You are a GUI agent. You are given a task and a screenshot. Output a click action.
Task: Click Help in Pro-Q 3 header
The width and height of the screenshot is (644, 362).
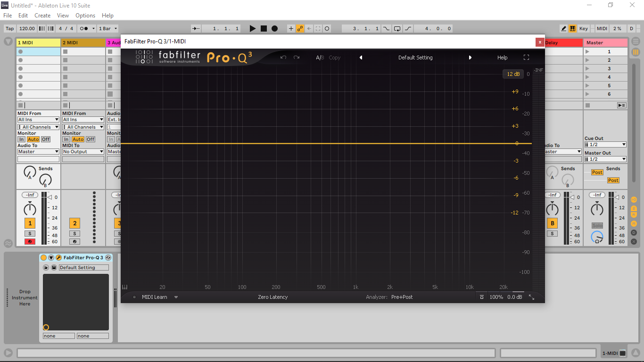(503, 58)
